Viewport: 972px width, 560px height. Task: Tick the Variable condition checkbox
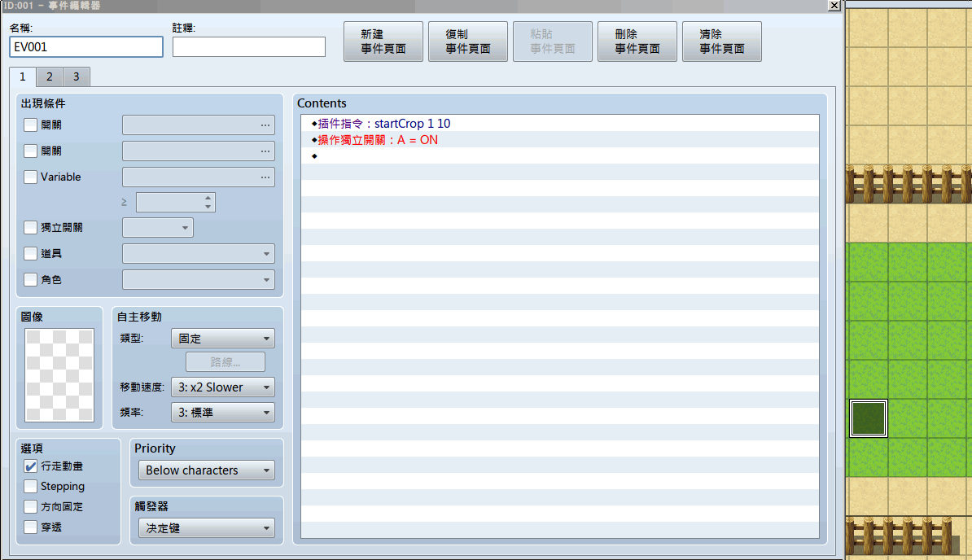pos(30,177)
